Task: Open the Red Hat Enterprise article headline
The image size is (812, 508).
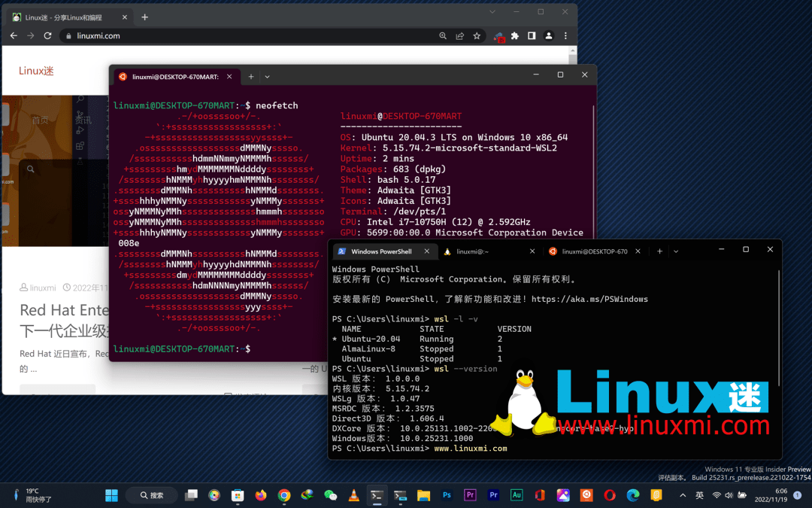Action: tap(64, 320)
